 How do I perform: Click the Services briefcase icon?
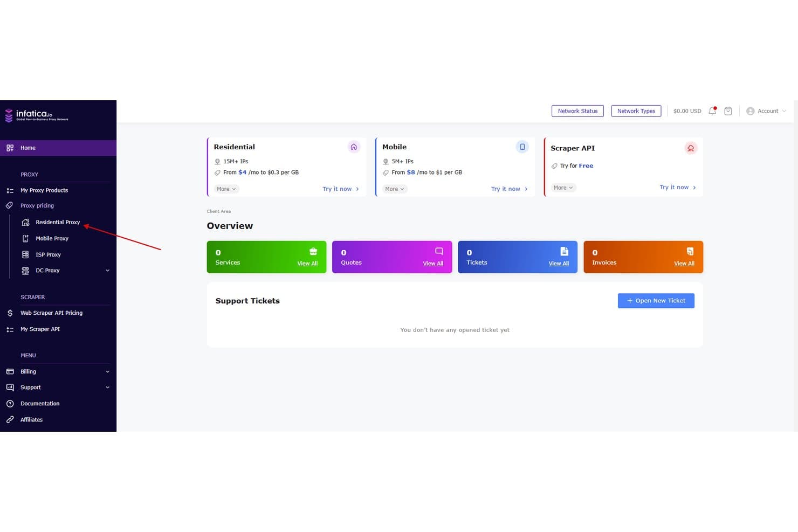[313, 251]
